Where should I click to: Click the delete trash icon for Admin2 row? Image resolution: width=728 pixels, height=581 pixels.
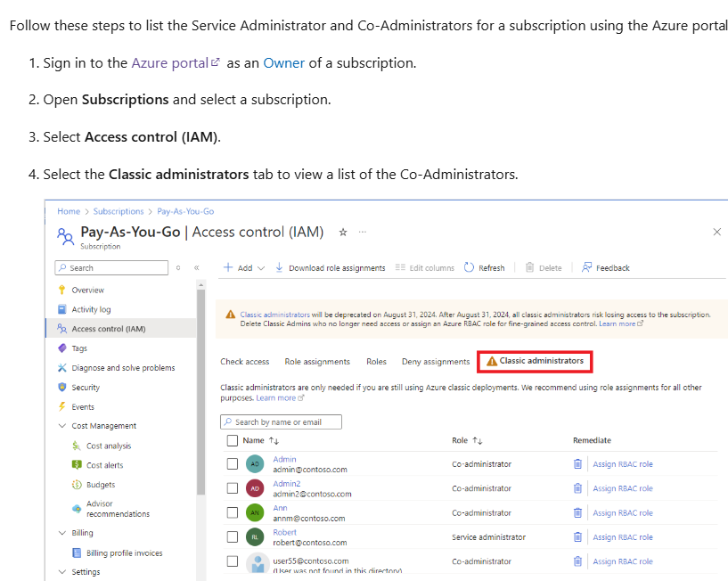click(577, 488)
